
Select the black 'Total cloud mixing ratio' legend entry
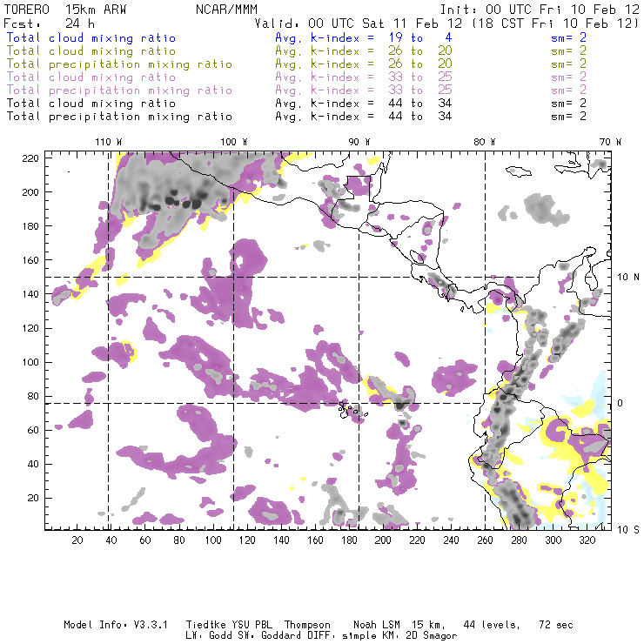[x=91, y=103]
